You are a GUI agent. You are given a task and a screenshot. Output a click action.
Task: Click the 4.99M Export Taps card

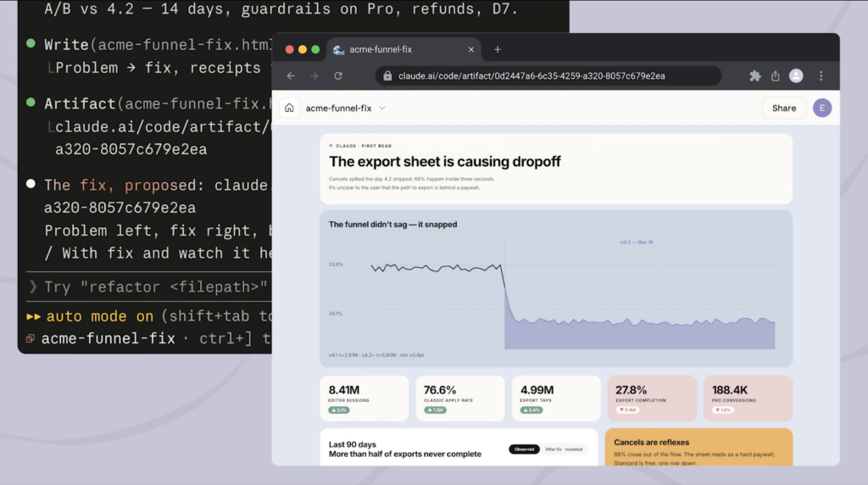coord(556,399)
